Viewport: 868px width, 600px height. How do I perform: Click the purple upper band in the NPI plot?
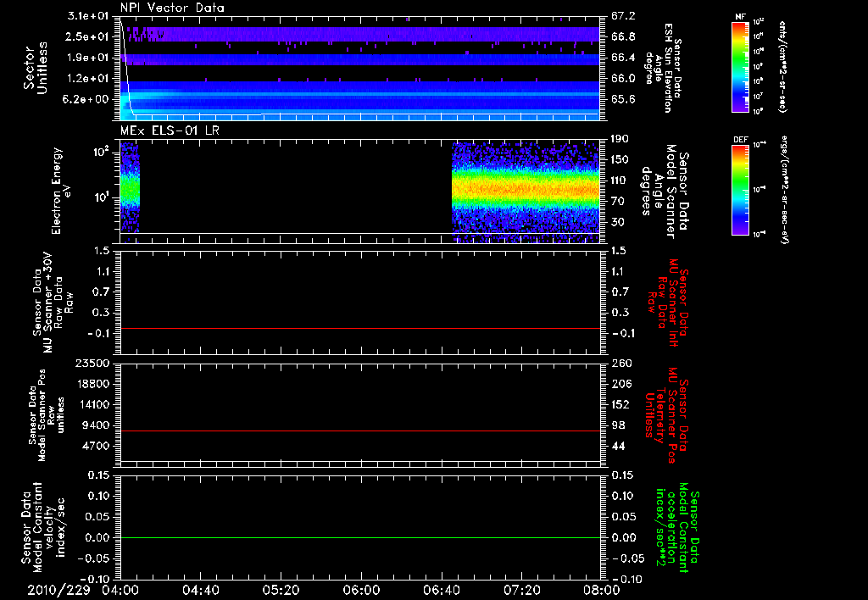pyautogui.click(x=359, y=34)
